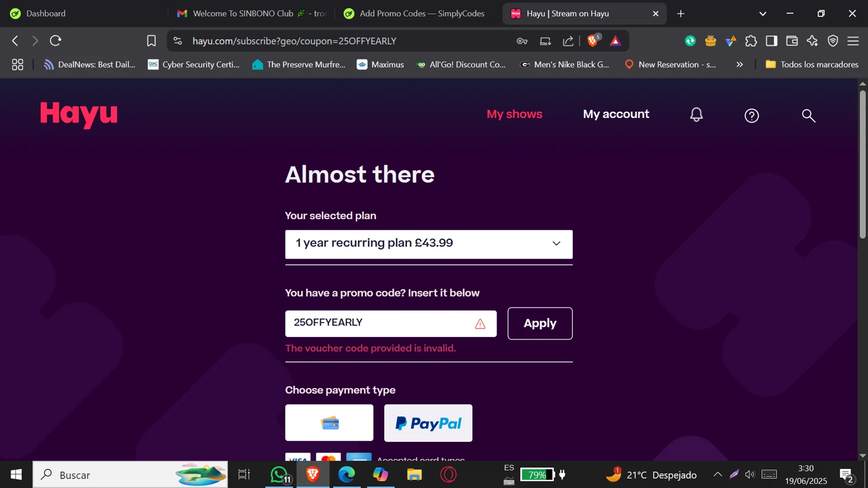Open the Hayu search magnifier icon

pos(808,116)
